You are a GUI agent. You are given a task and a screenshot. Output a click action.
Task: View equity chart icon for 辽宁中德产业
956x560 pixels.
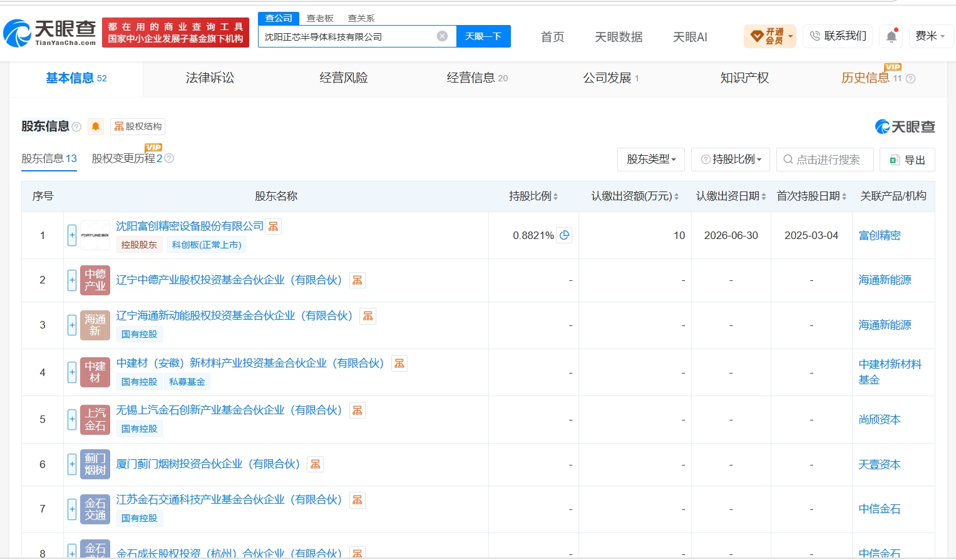click(357, 280)
